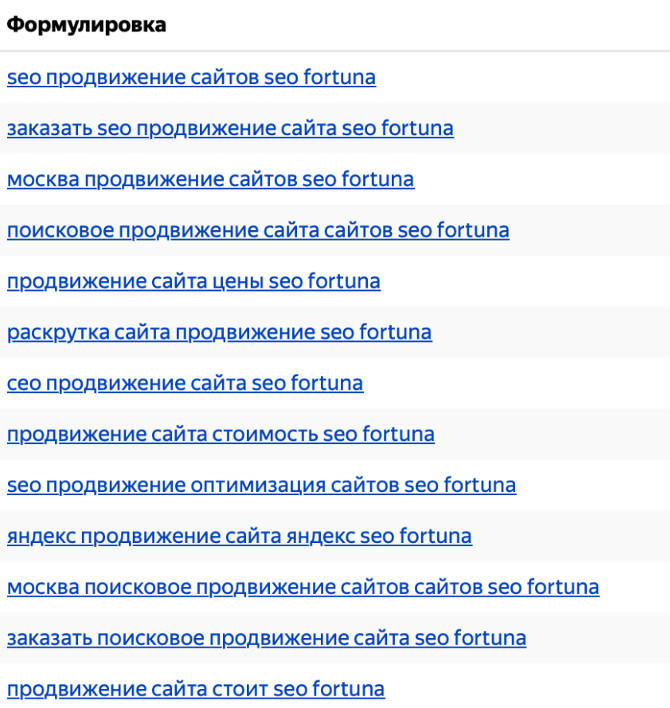Follow the link starting with 'раскрутка сайта'
Viewport: 670px width, 708px height.
click(219, 332)
